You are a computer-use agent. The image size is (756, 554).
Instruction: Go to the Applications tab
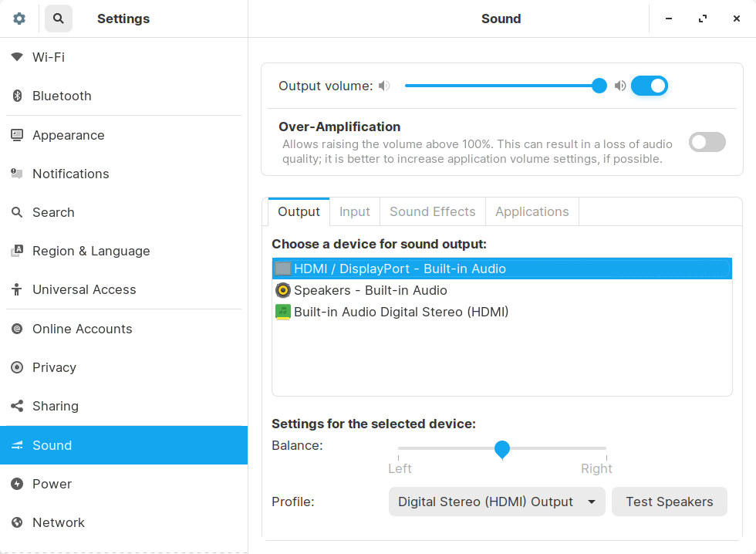coord(532,211)
